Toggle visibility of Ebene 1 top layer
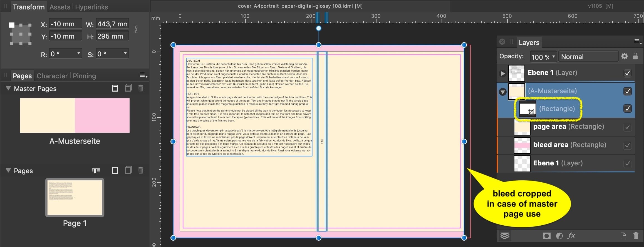Viewport: 644px width, 247px height. coord(627,73)
